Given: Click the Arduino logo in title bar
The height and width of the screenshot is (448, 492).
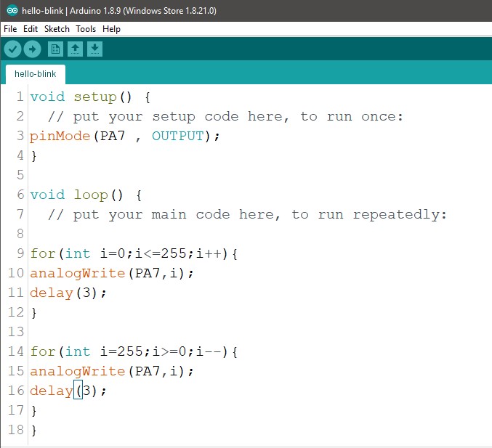Looking at the screenshot, I should [x=12, y=10].
